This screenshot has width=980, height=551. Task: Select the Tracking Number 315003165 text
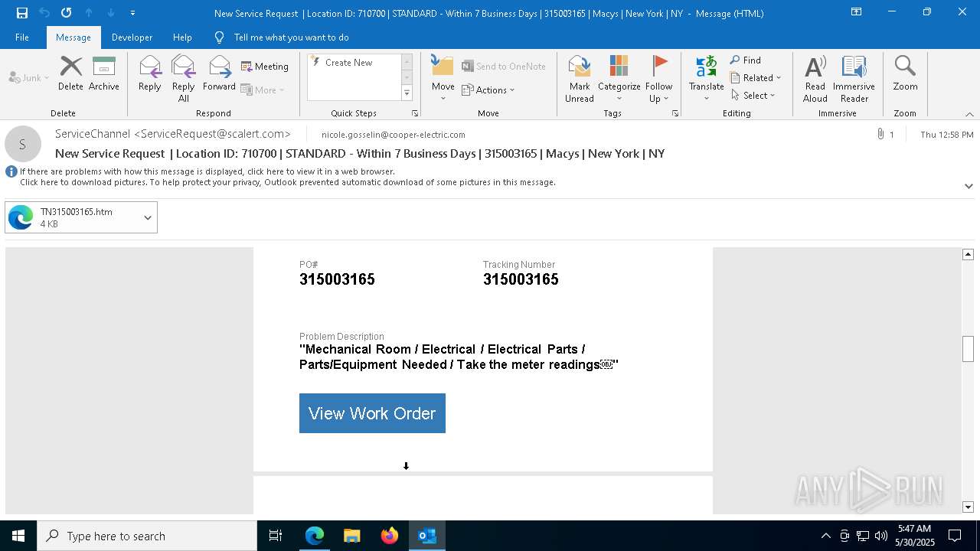(x=521, y=279)
